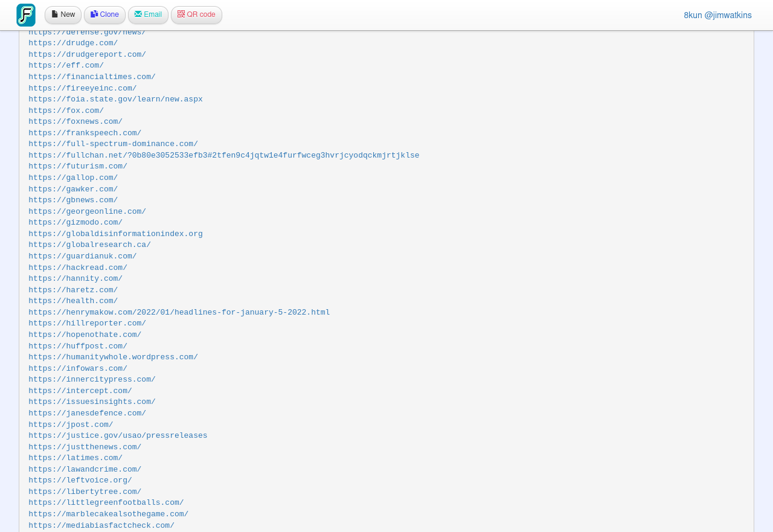The width and height of the screenshot is (773, 532).
Task: Open the drudge.com link
Action: [73, 43]
